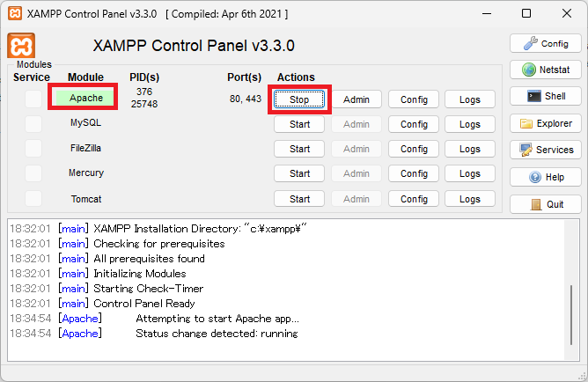Screen dimensions: 588x382
Task: Open Services icon button
Action: (545, 150)
